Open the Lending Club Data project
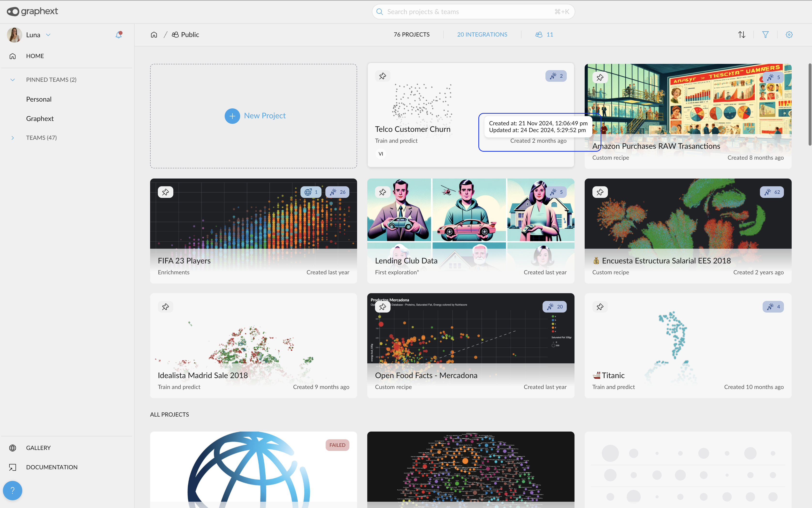 coord(406,261)
